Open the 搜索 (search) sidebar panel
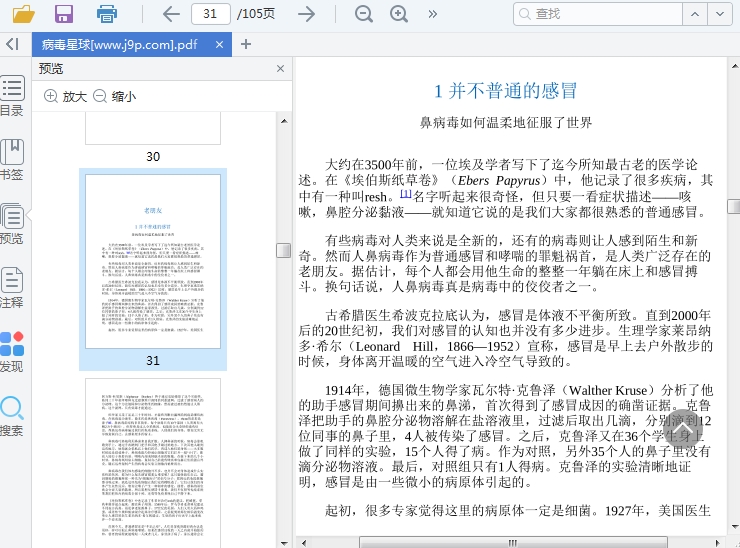The width and height of the screenshot is (740, 548). pyautogui.click(x=12, y=416)
